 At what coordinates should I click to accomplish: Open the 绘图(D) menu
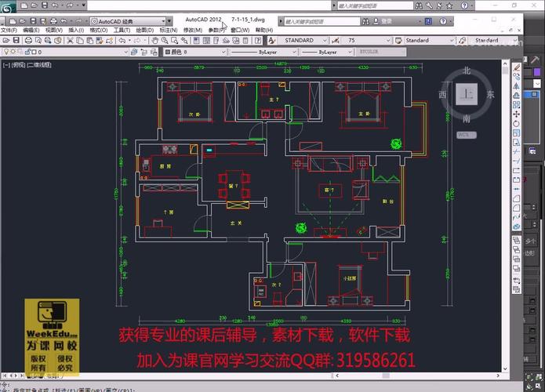click(x=145, y=31)
